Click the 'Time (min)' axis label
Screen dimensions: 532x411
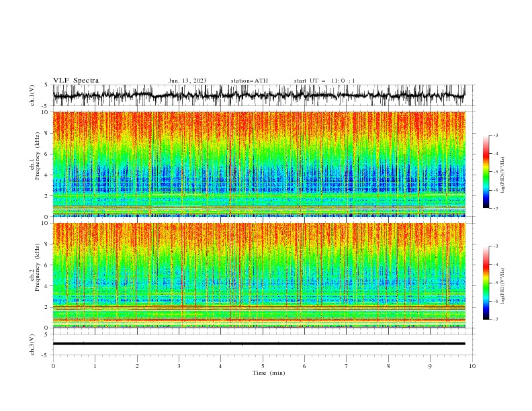pos(269,373)
